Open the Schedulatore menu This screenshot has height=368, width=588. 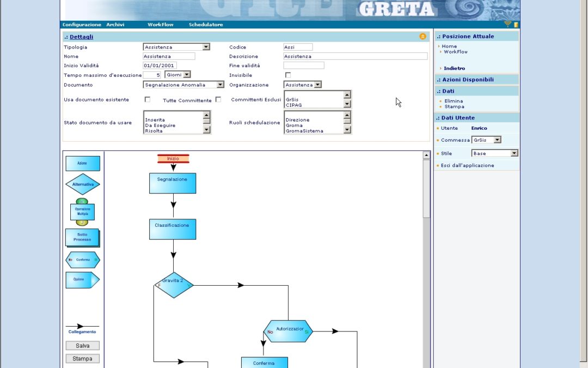pyautogui.click(x=206, y=25)
